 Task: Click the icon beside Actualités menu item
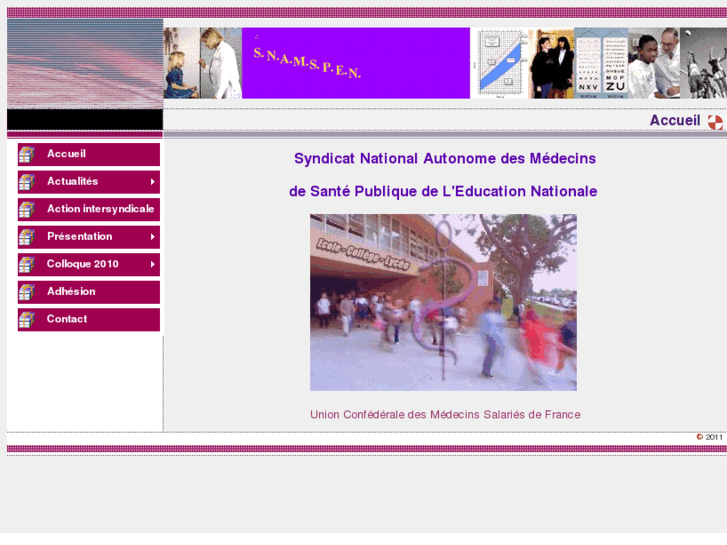pos(27,182)
